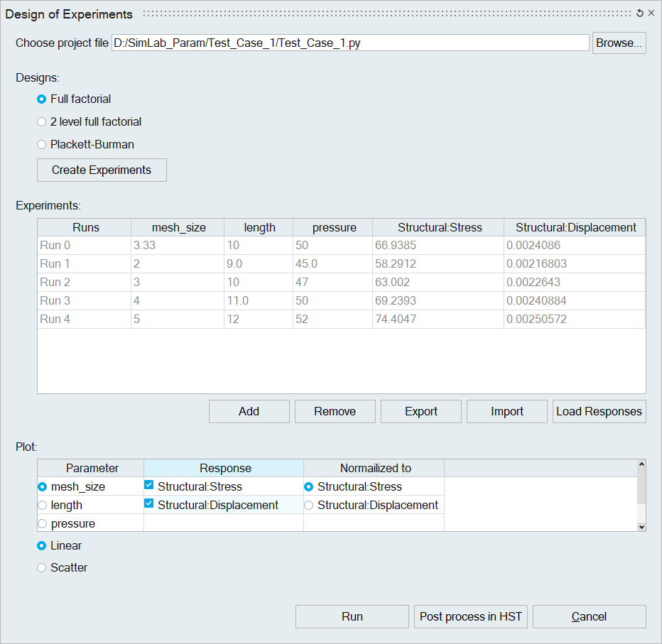Click the reset icon in title bar
The width and height of the screenshot is (662, 644).
point(640,13)
